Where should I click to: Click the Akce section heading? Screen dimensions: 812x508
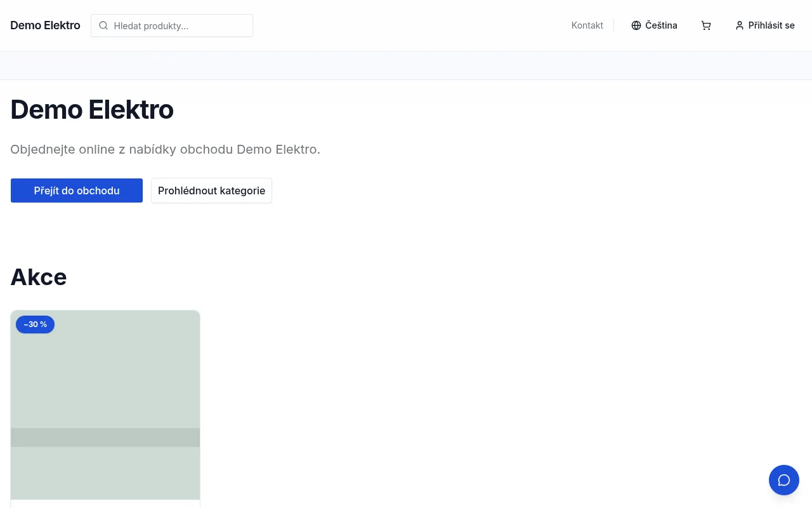pos(39,277)
